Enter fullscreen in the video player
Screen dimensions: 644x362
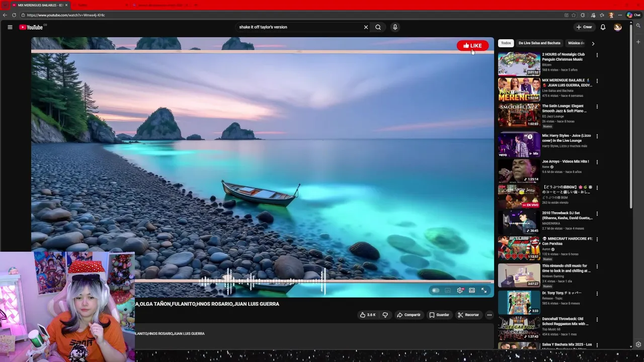(x=484, y=291)
